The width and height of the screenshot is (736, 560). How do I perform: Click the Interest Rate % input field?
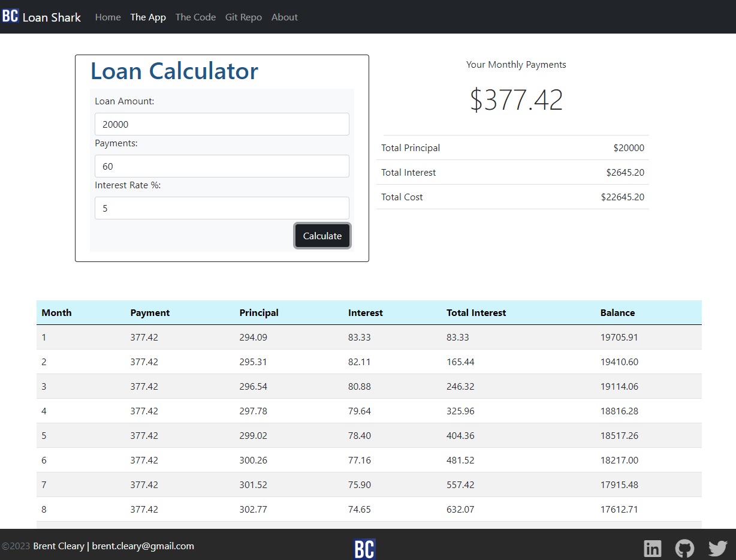(222, 208)
